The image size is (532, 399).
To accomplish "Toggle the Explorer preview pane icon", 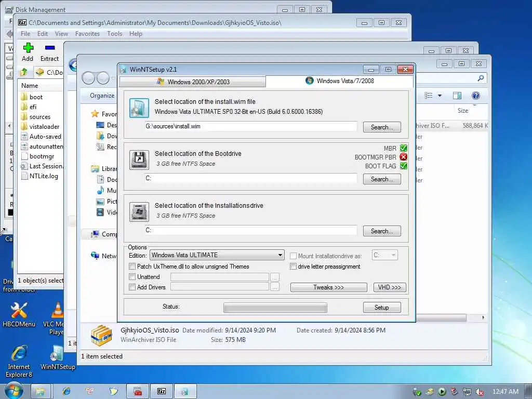I will 457,96.
